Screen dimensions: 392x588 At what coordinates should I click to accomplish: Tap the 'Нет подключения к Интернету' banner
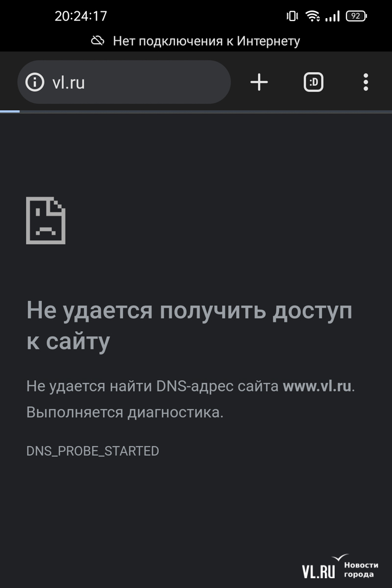pyautogui.click(x=196, y=41)
